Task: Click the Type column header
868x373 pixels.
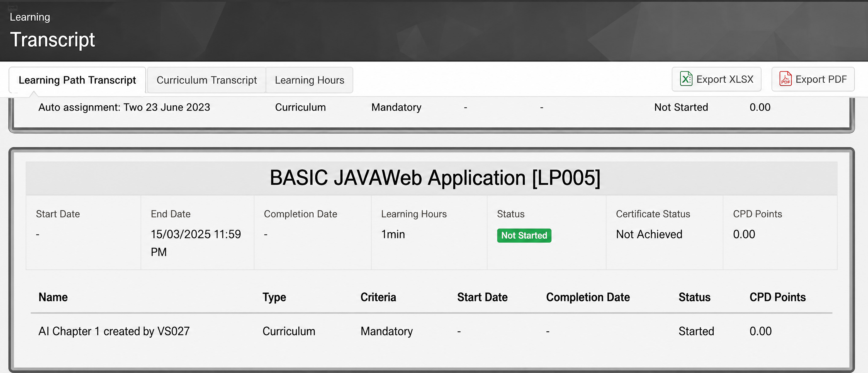Action: point(274,297)
